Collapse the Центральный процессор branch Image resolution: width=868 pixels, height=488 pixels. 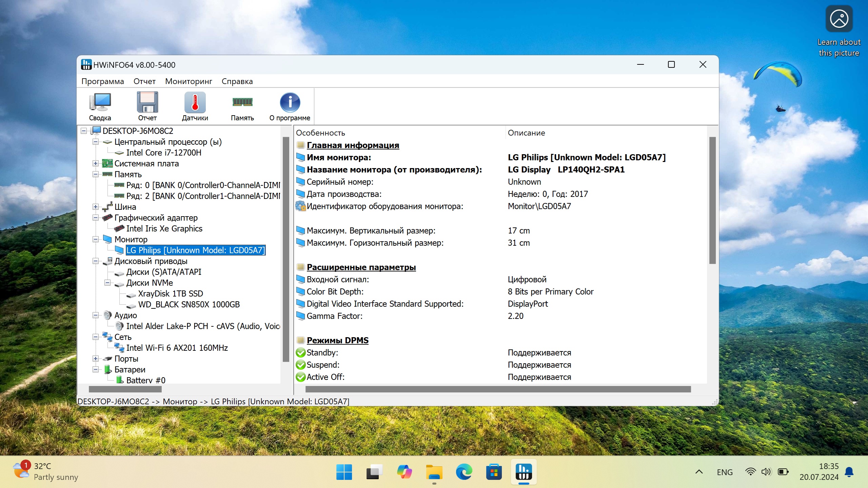point(96,142)
